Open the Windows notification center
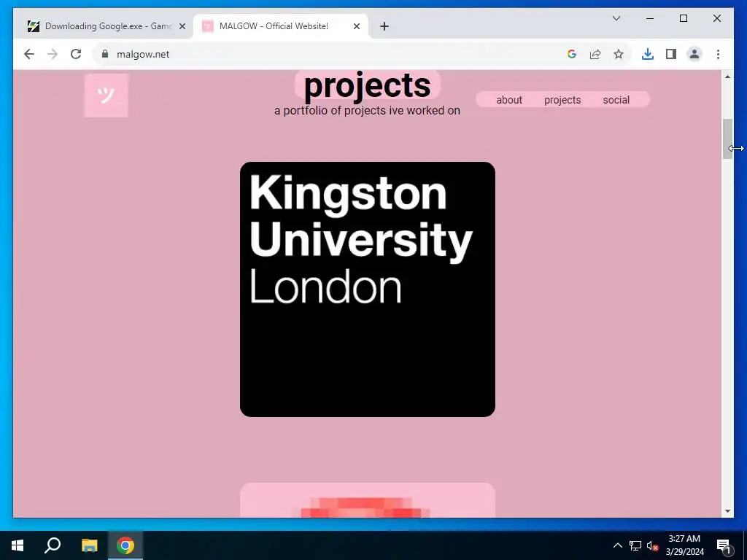Viewport: 747px width, 560px height. click(724, 545)
